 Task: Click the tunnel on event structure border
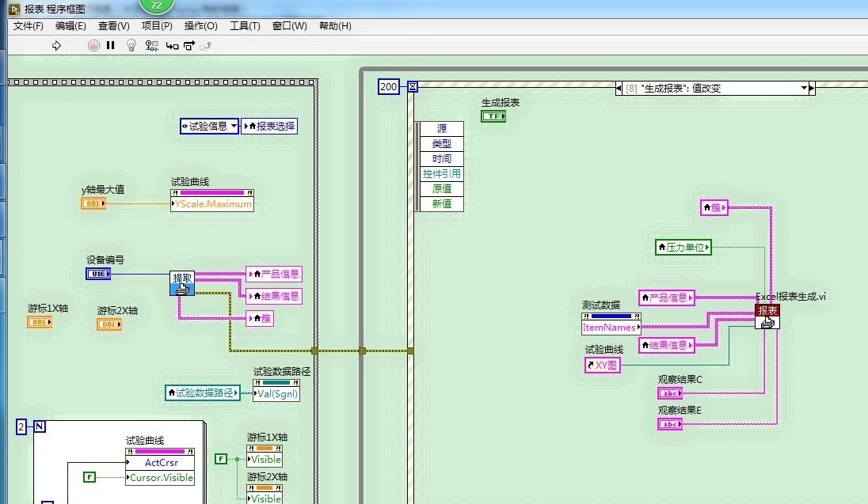click(411, 351)
